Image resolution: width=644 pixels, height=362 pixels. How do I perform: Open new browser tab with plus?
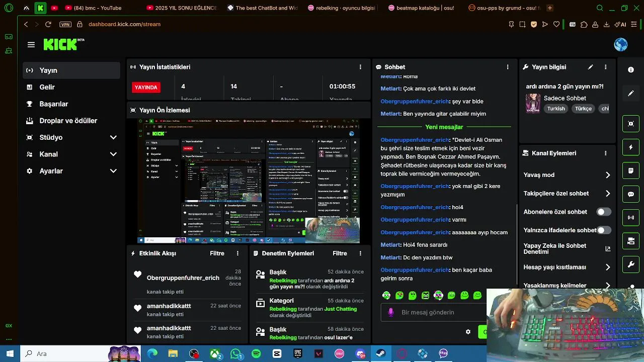550,8
